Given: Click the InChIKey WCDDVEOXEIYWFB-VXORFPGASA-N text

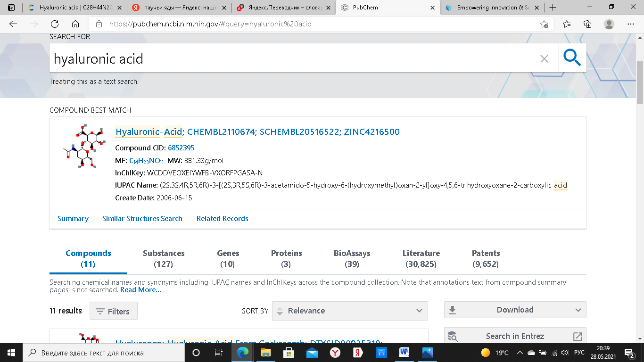Looking at the screenshot, I should [205, 173].
